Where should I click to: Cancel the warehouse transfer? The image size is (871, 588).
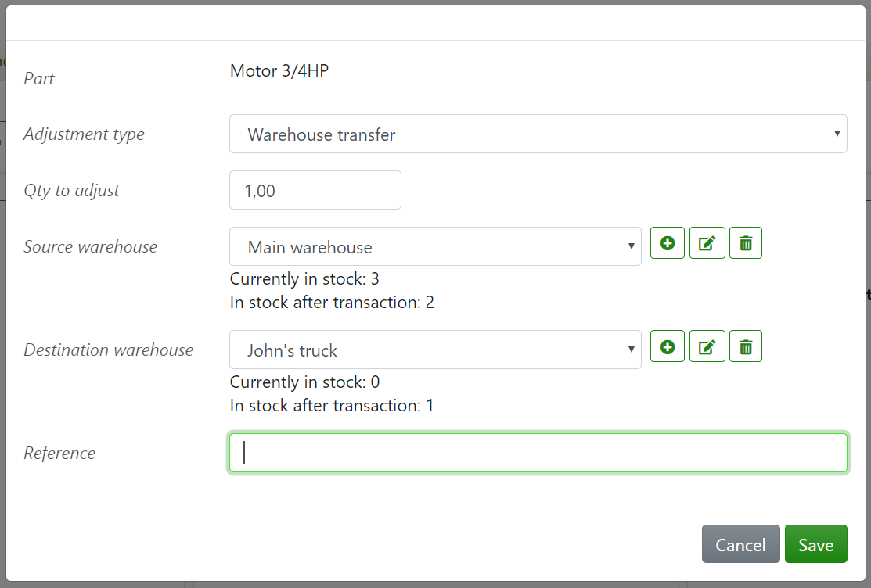tap(740, 544)
